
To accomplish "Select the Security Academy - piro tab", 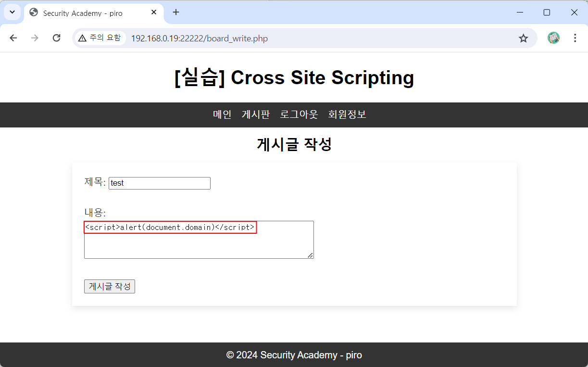I will pyautogui.click(x=94, y=13).
